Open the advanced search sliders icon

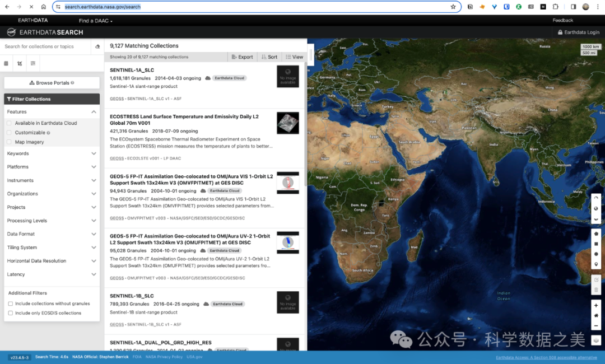pos(33,64)
